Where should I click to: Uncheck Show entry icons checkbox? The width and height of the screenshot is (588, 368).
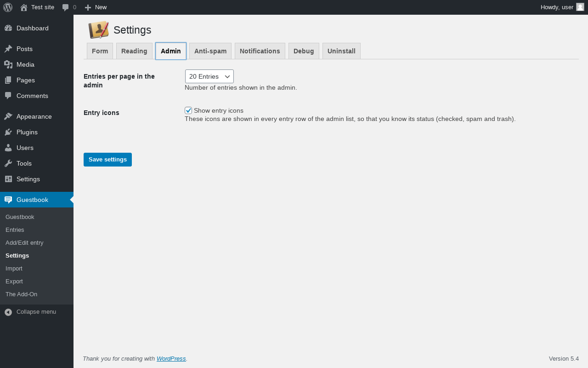(188, 110)
